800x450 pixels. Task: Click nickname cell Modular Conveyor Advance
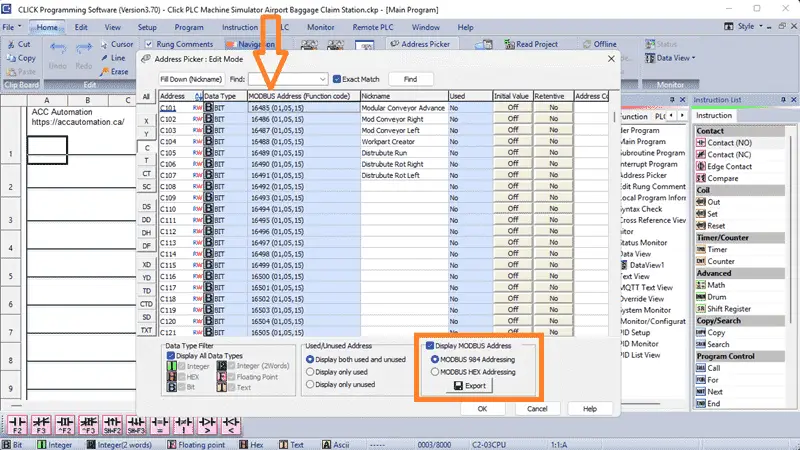[404, 108]
